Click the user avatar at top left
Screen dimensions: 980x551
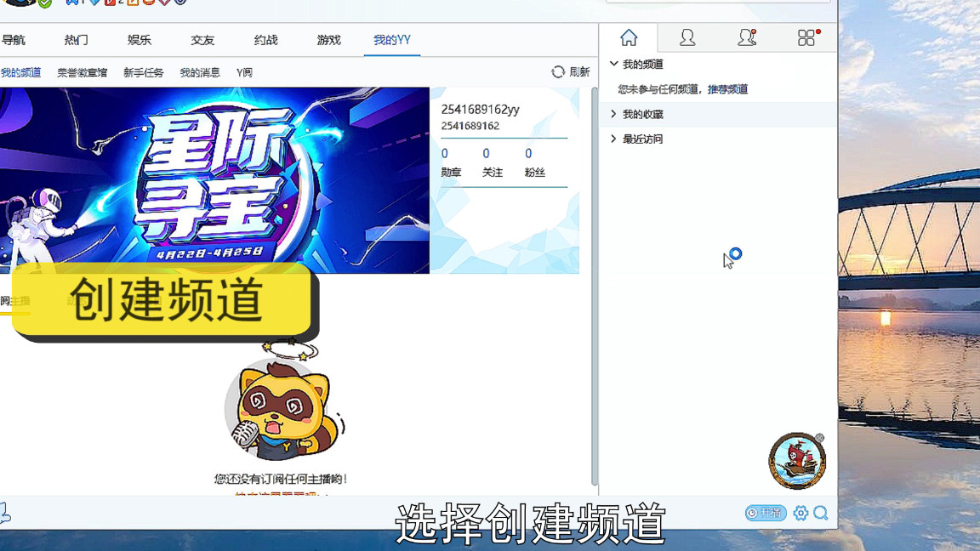click(x=20, y=3)
